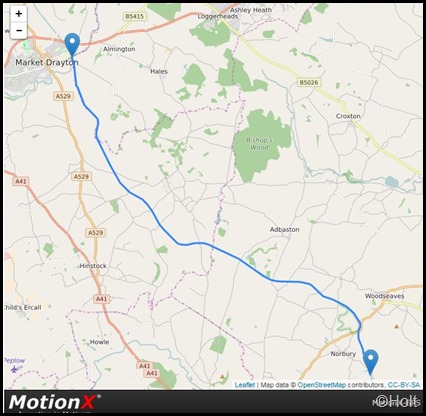Viewport: 426px width, 416px height.
Task: Click the Adbaston place label
Action: tap(284, 229)
